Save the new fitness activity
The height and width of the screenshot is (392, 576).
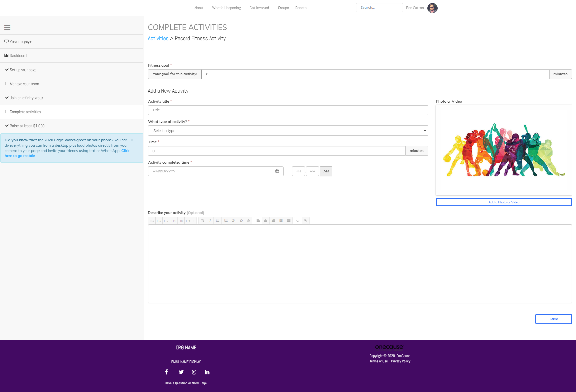[553, 319]
